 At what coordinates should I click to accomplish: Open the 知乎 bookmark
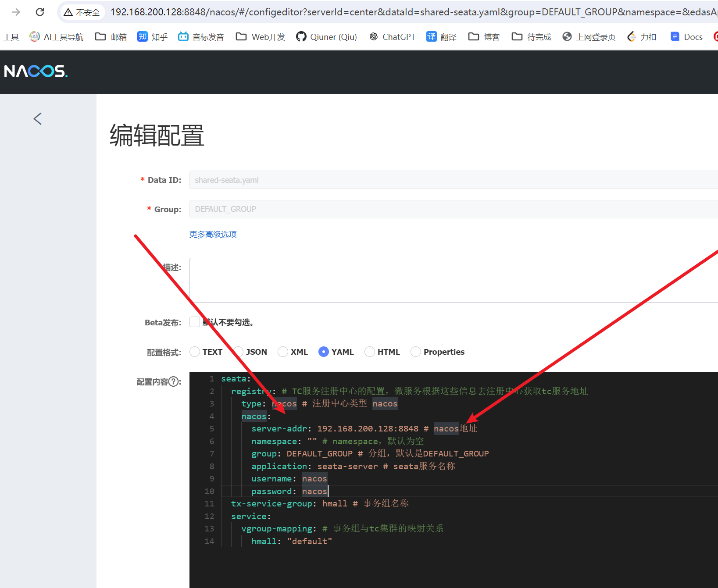[x=152, y=37]
